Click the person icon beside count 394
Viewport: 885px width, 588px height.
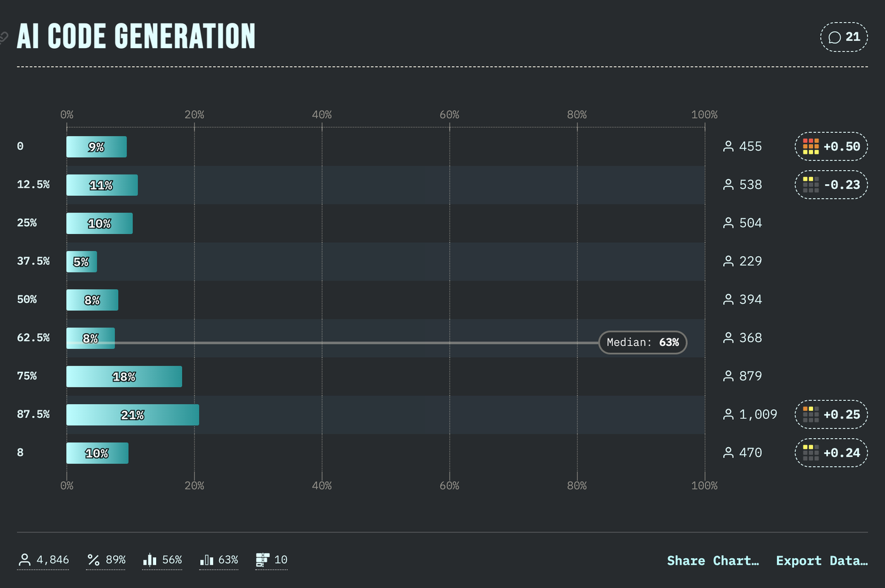(728, 300)
